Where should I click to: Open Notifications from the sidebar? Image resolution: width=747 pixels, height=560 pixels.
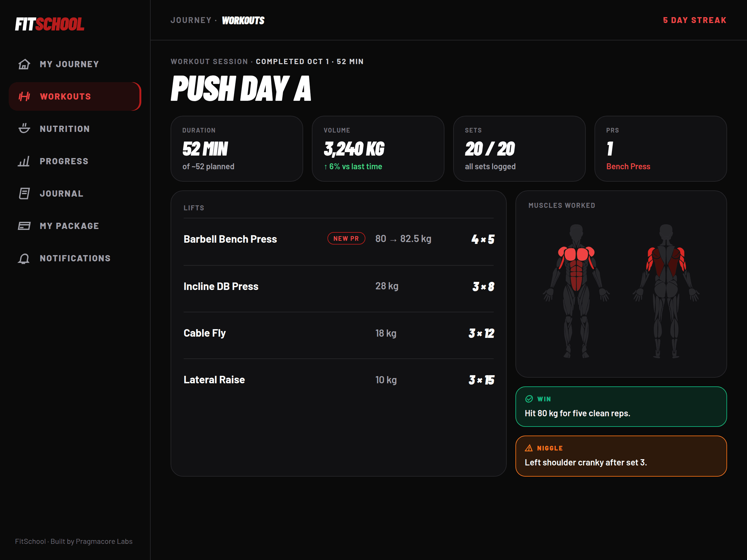[x=75, y=258]
